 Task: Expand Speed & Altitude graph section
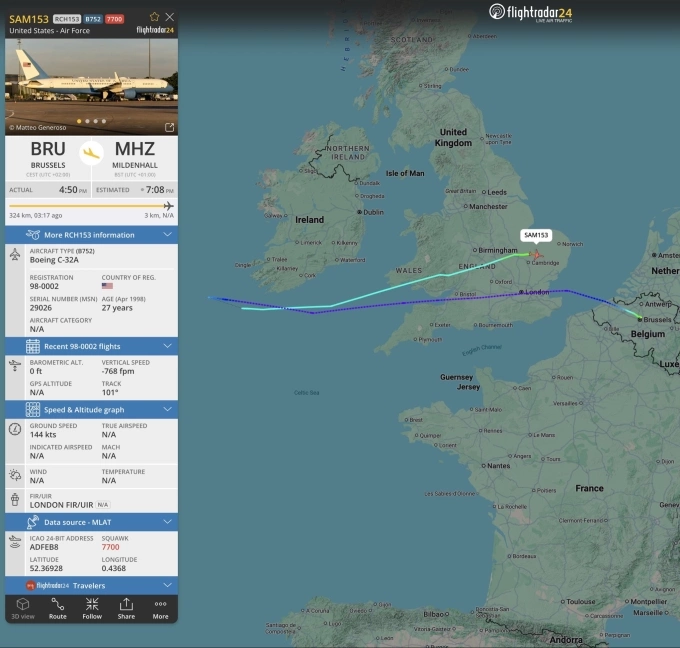tap(92, 409)
